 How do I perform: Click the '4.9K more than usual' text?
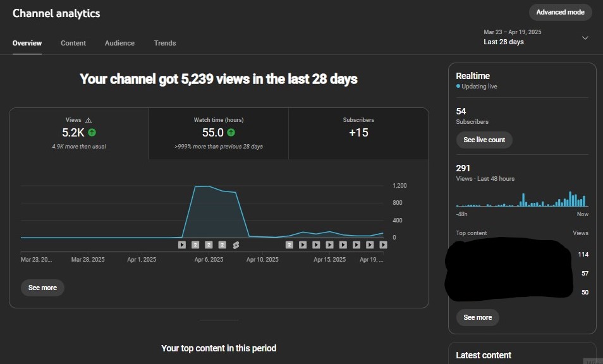click(79, 147)
